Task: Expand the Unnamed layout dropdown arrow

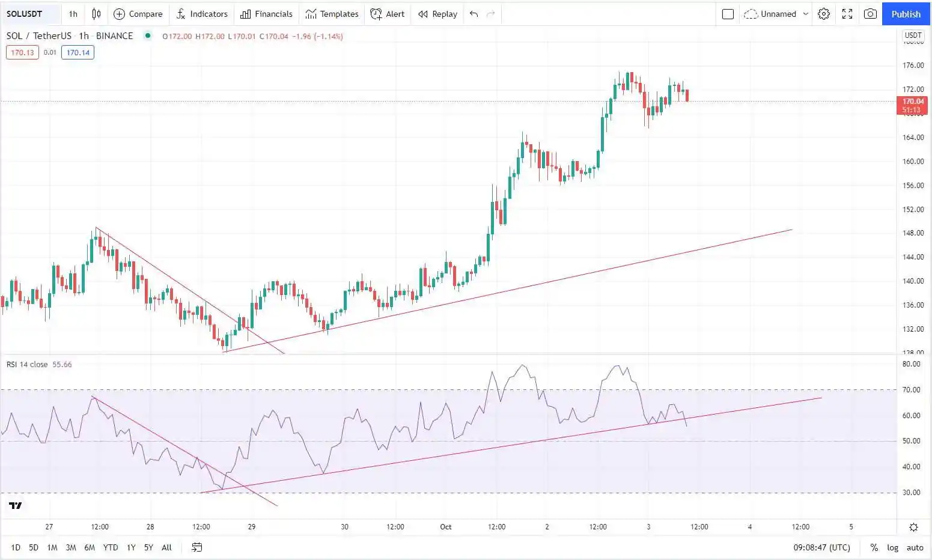Action: 806,14
